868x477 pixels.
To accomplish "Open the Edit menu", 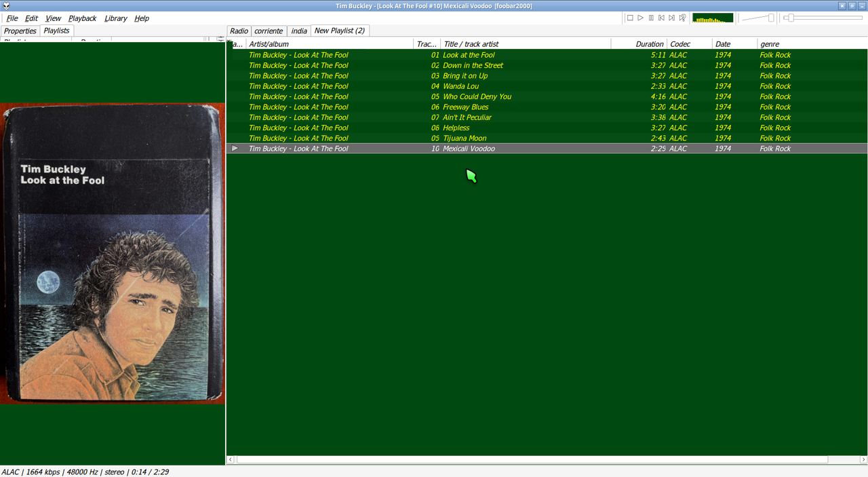I will [x=31, y=18].
